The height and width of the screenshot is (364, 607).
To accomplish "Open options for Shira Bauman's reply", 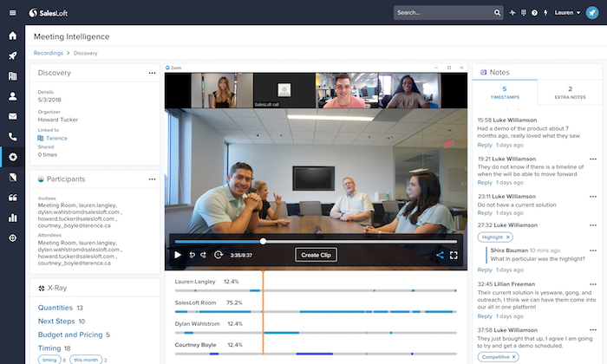I will pyautogui.click(x=593, y=250).
